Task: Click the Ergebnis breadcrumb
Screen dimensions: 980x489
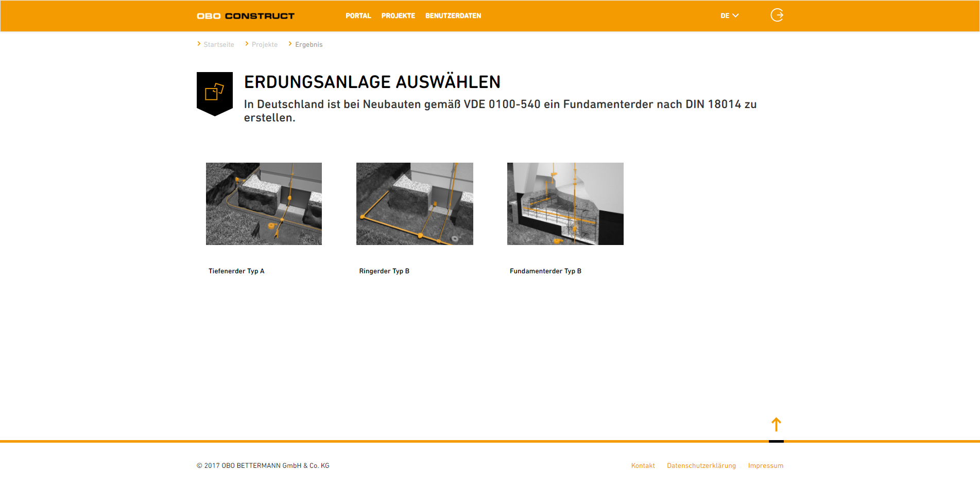Action: pyautogui.click(x=309, y=45)
